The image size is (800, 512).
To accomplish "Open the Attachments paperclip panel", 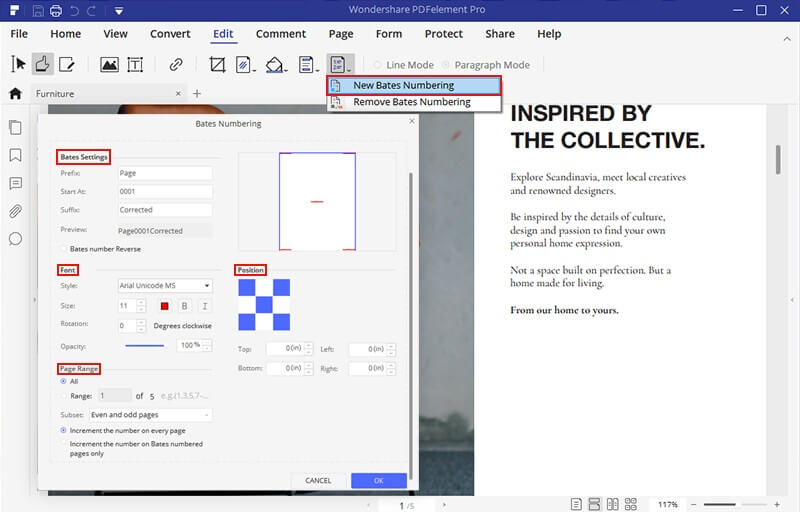I will pos(15,211).
